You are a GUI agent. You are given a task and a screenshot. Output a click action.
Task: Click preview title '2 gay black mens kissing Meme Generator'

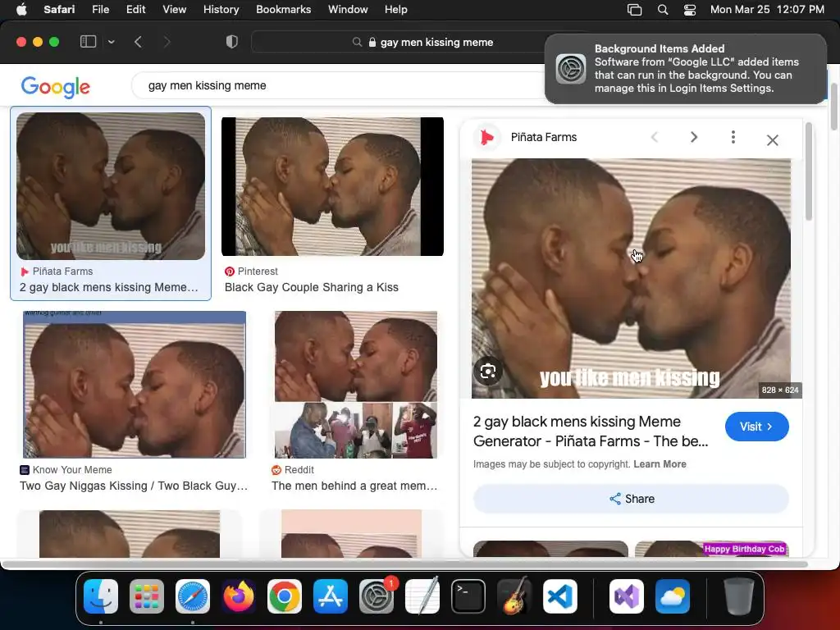[591, 431]
